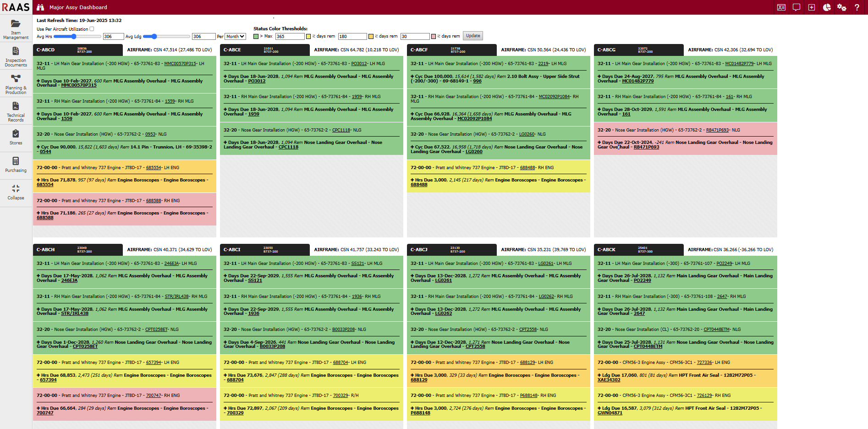Expand C-ABCG overdue Nose Landing Gear Overhaul task

pos(599,143)
